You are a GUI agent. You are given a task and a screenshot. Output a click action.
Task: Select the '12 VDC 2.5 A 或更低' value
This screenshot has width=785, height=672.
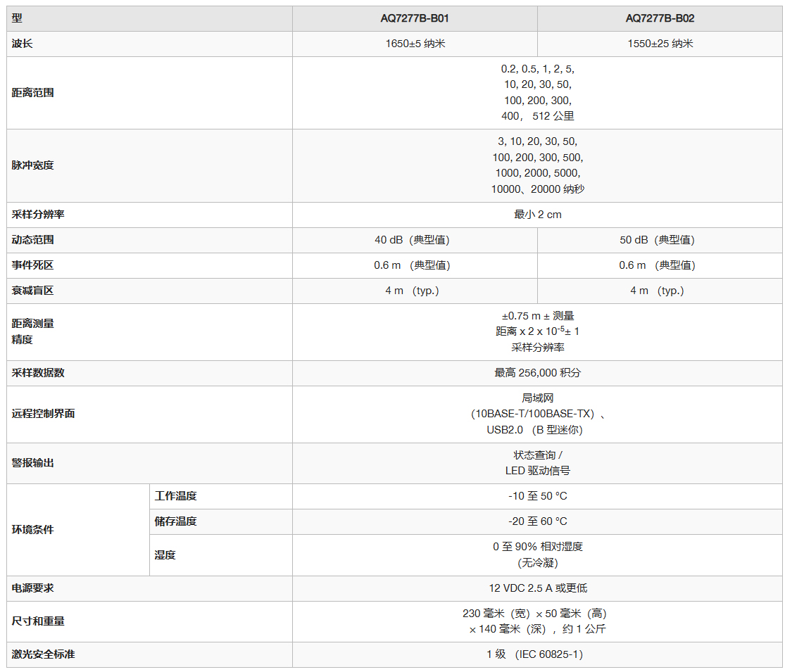pyautogui.click(x=538, y=588)
